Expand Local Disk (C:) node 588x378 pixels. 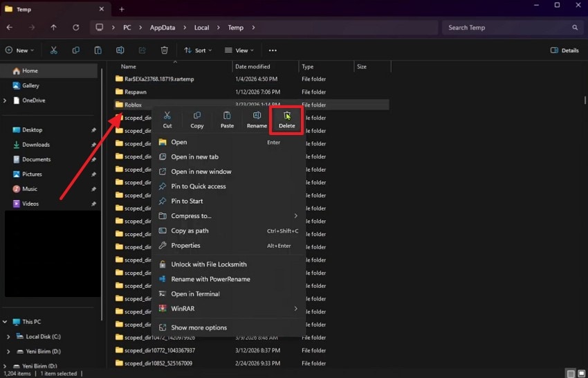8,336
